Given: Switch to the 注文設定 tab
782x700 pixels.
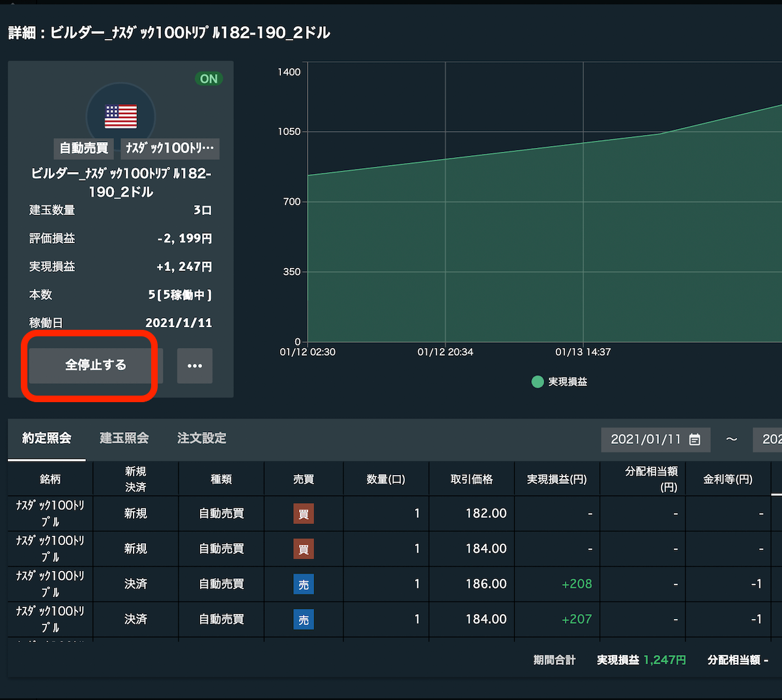Looking at the screenshot, I should 202,439.
